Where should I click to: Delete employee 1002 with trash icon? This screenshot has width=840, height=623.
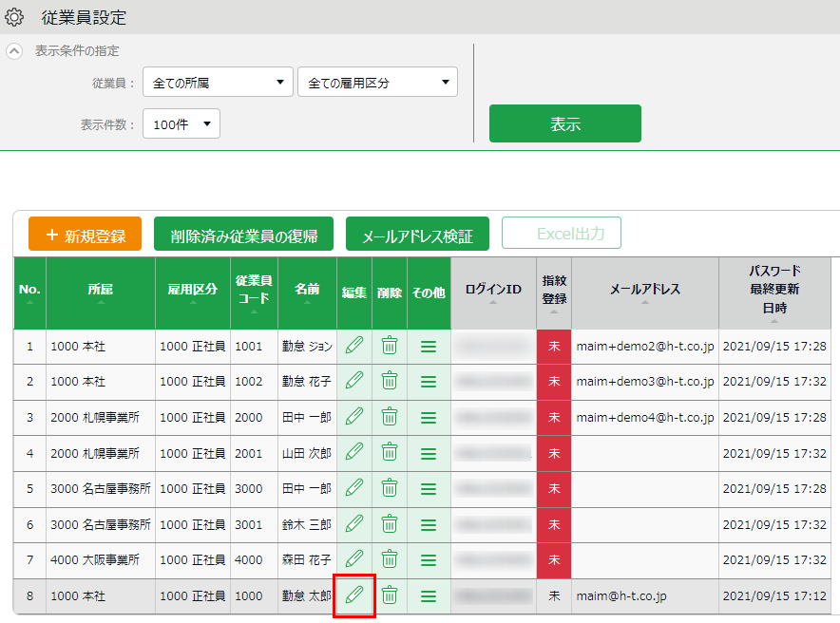(390, 381)
